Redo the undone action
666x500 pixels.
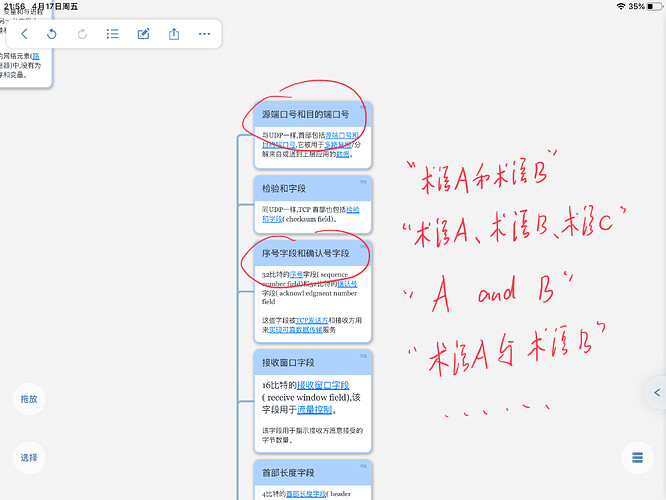pyautogui.click(x=82, y=34)
